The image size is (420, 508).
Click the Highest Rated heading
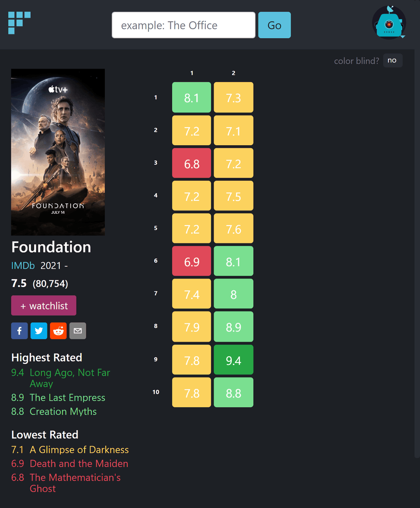point(47,358)
